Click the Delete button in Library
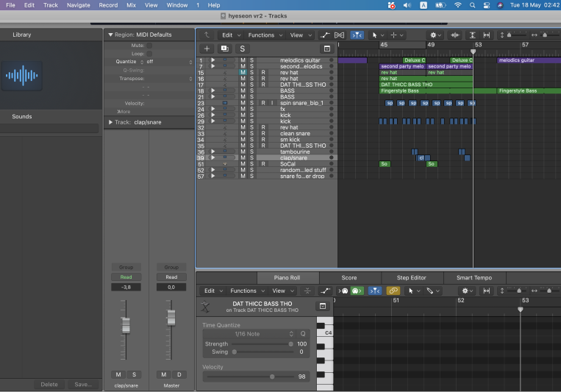 pos(49,384)
